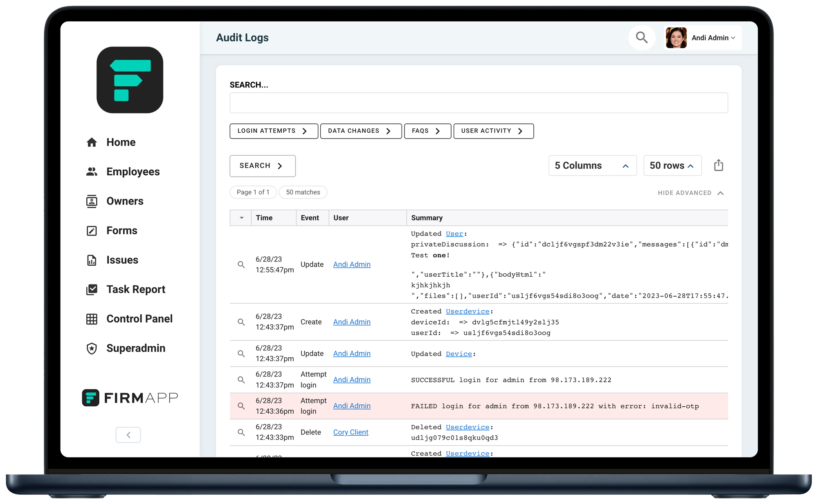Click the Cory Client user link
818x504 pixels.
pyautogui.click(x=351, y=432)
